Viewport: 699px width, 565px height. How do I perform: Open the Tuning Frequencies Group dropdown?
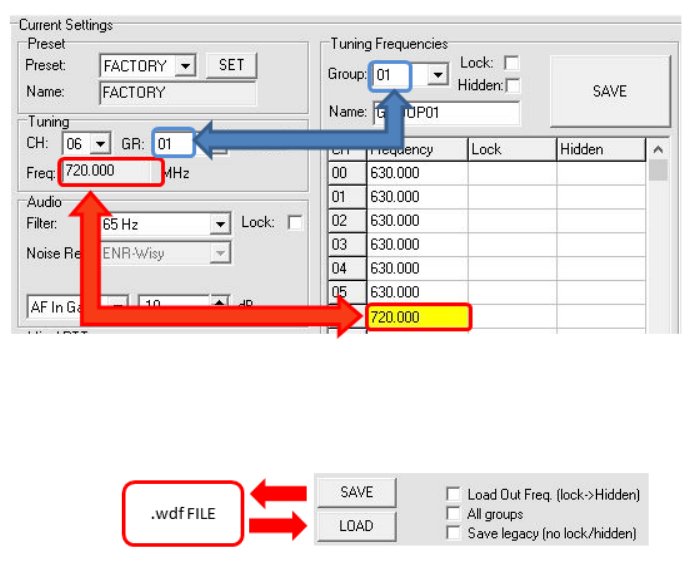tap(438, 74)
